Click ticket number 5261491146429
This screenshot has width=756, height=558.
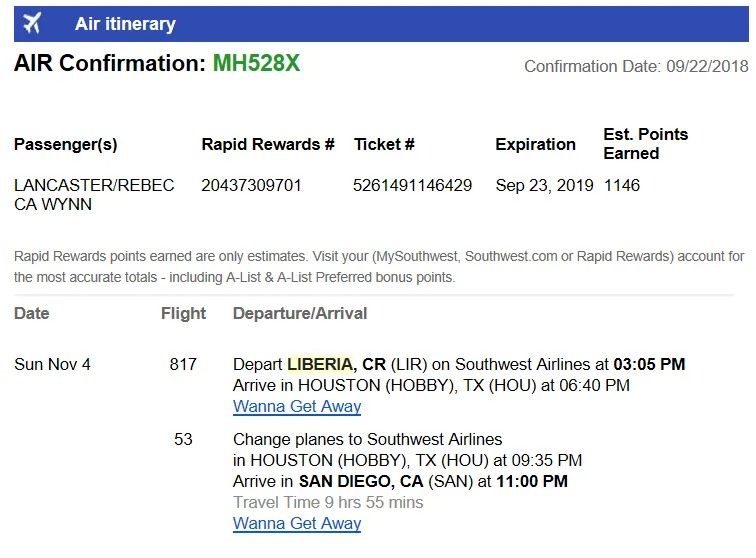pyautogui.click(x=412, y=185)
